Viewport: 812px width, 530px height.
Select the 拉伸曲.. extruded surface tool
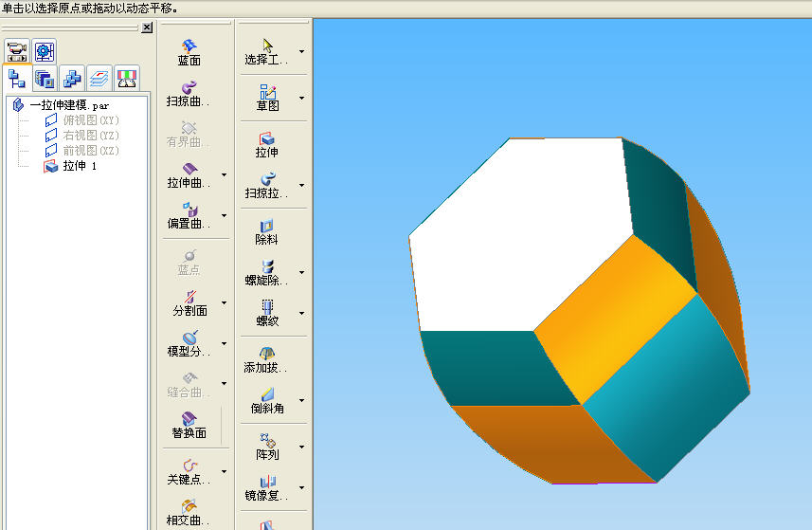[x=188, y=175]
